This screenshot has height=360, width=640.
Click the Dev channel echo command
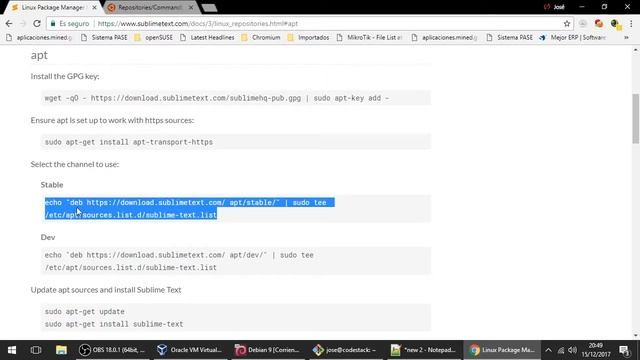click(x=179, y=261)
